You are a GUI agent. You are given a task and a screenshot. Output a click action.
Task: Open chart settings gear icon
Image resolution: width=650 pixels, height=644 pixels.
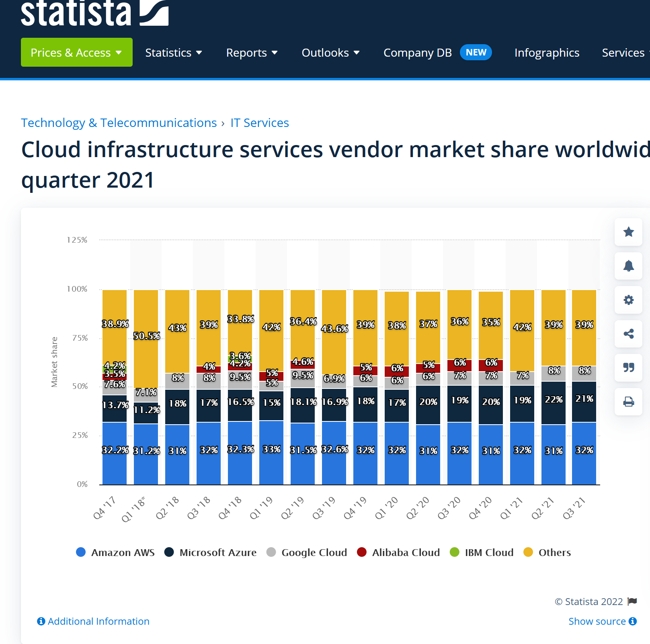[x=628, y=300]
